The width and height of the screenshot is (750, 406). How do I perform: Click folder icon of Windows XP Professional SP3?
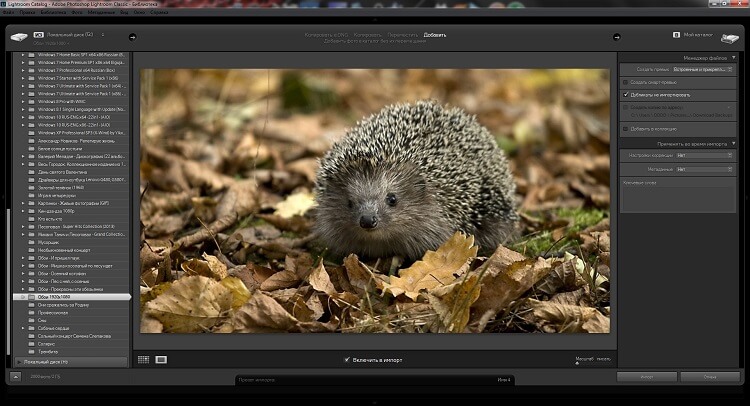(32, 132)
